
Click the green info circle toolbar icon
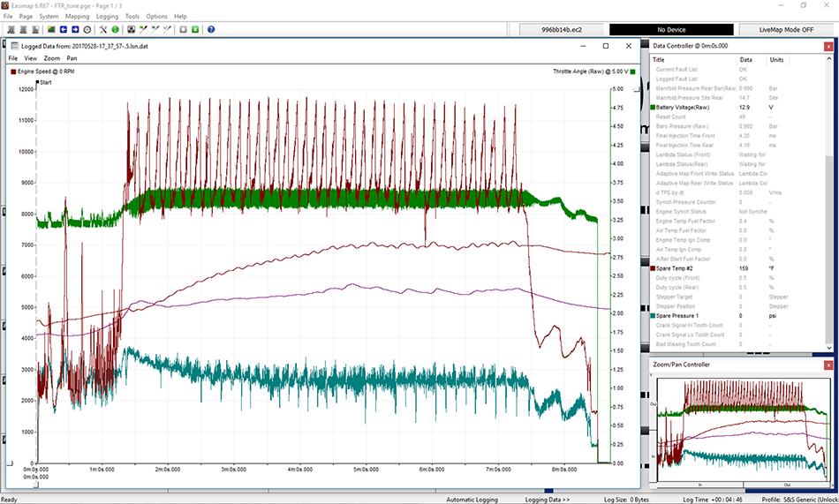115,29
